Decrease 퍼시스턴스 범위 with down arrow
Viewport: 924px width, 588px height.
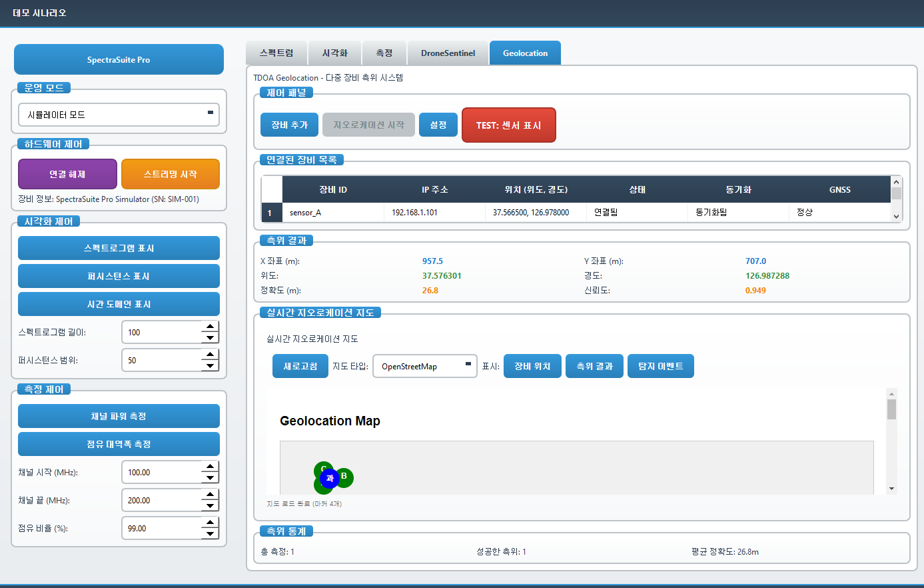210,366
